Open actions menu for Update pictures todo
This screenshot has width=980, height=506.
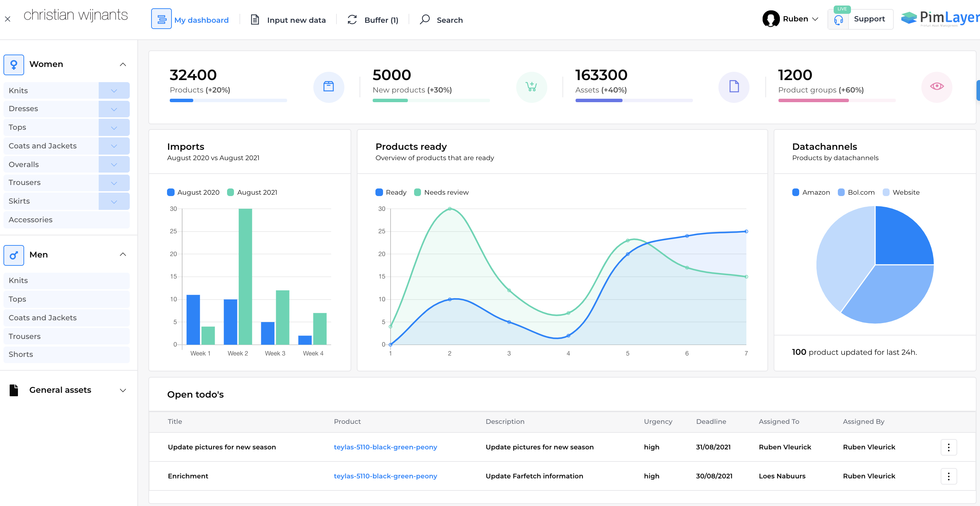click(948, 447)
